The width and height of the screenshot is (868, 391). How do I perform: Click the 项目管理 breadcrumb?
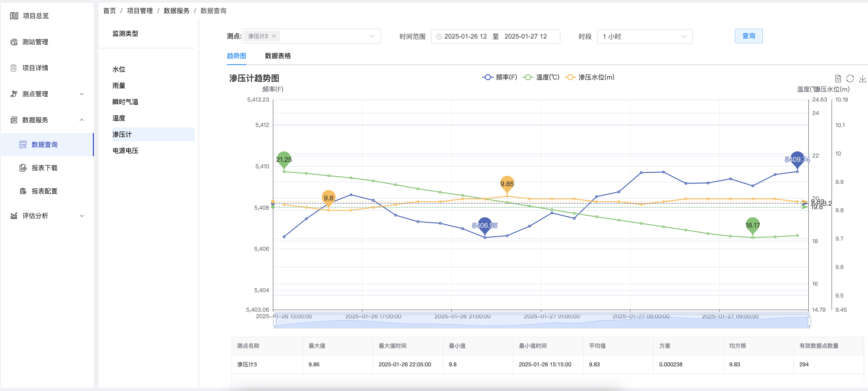point(140,11)
